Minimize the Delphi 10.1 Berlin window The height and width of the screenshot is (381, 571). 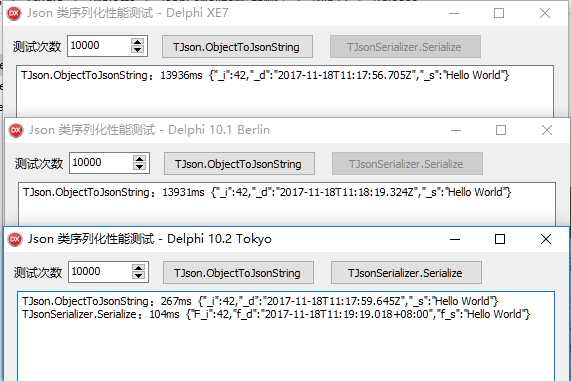[456, 130]
